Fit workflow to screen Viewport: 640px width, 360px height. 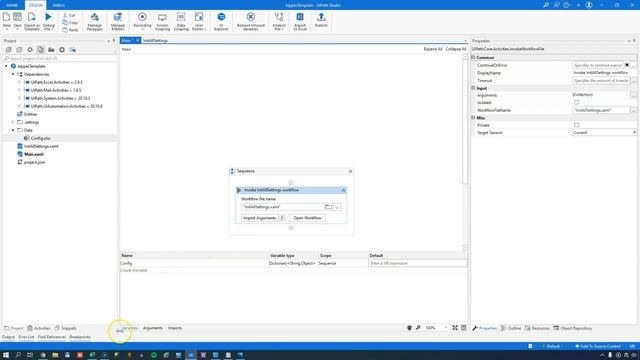(455, 328)
